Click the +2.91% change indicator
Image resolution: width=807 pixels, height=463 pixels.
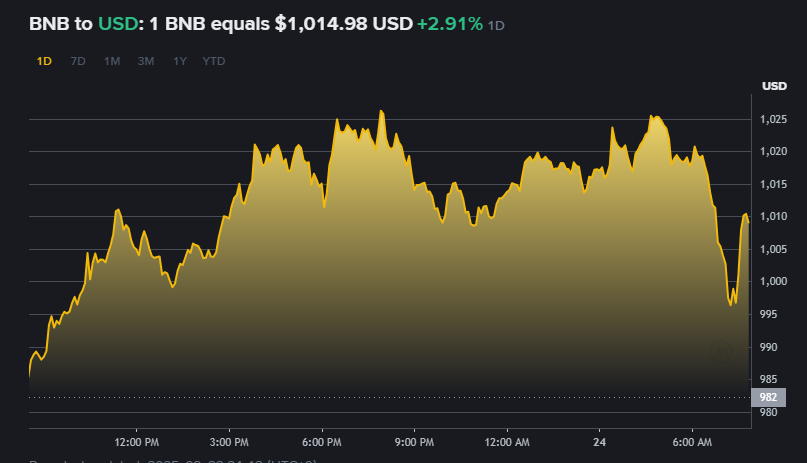pyautogui.click(x=449, y=22)
